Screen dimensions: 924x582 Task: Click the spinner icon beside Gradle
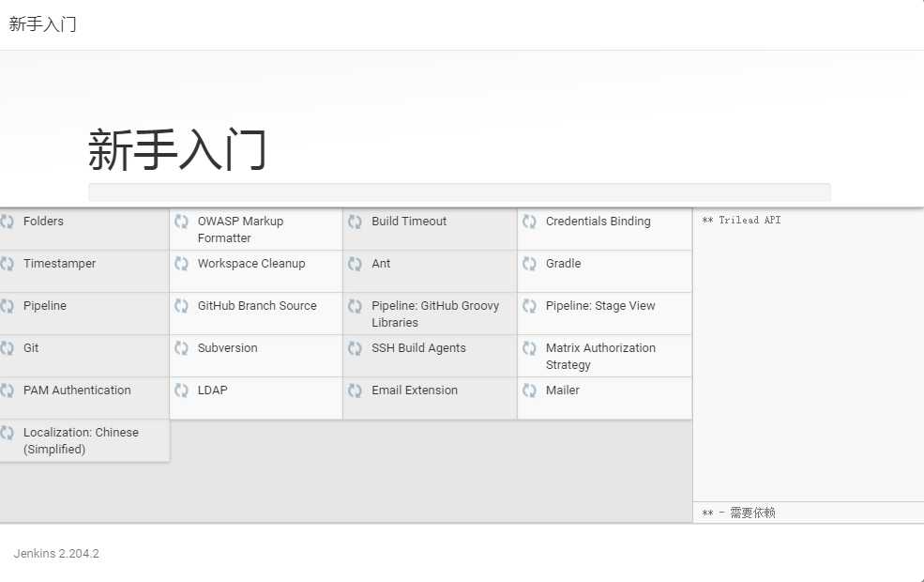(x=529, y=264)
